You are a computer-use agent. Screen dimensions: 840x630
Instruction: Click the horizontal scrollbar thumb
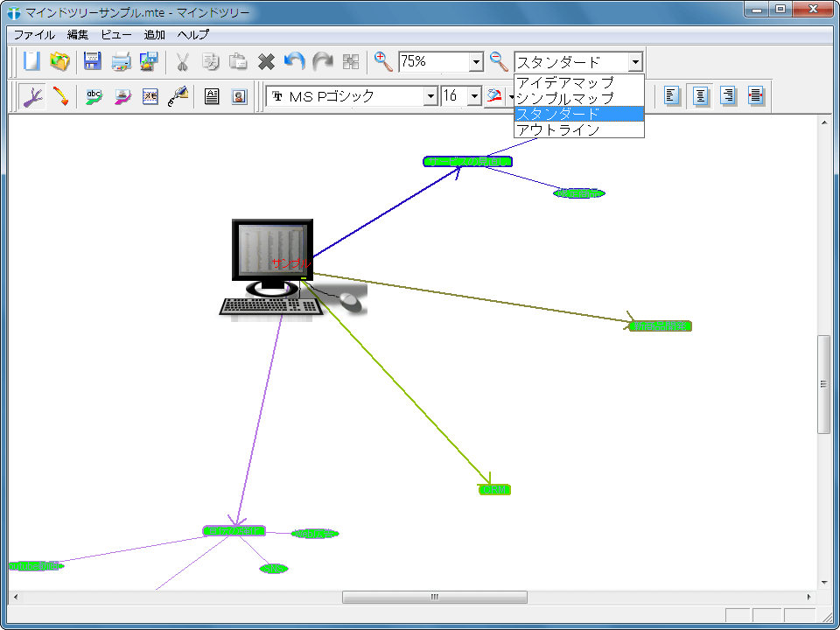435,597
